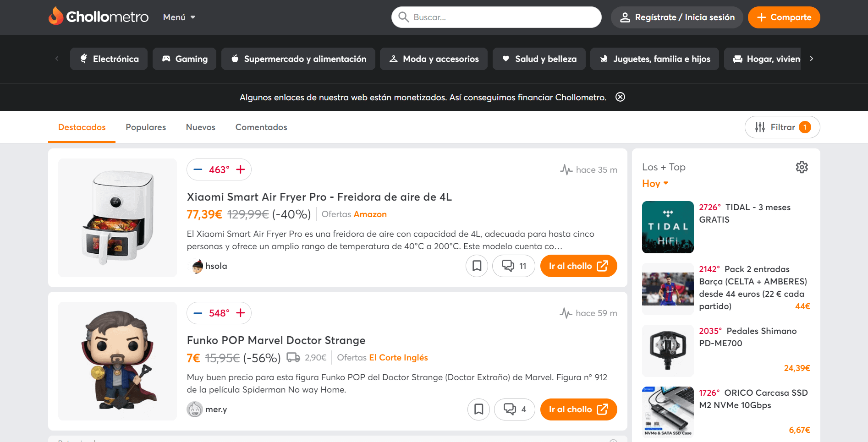The image size is (868, 442).
Task: Expand the Menú dropdown
Action: tap(179, 17)
